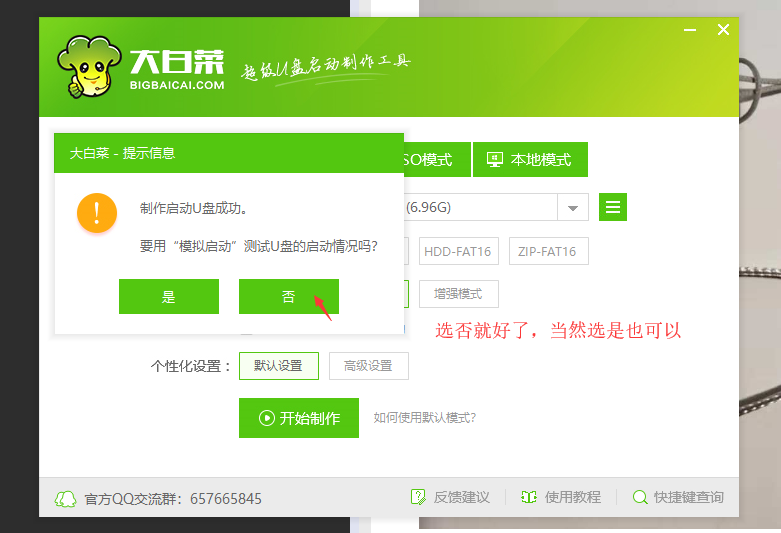Click the green hamburger menu icon

pos(613,207)
